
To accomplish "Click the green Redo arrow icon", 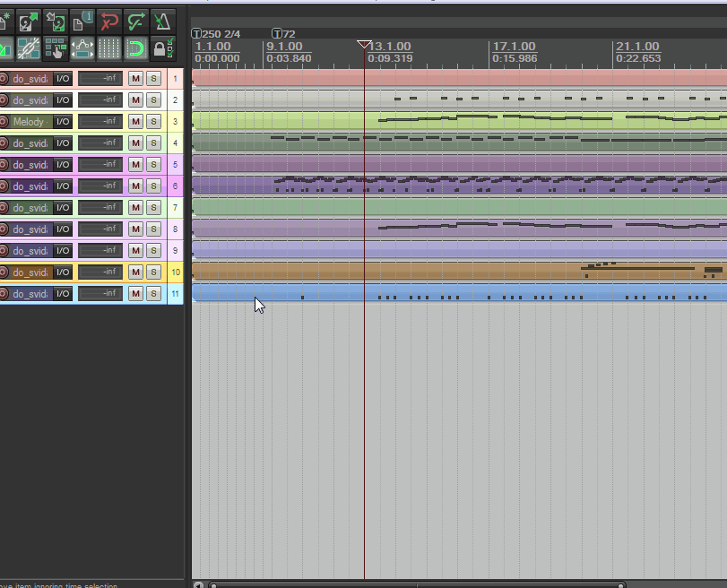I will pos(136,22).
